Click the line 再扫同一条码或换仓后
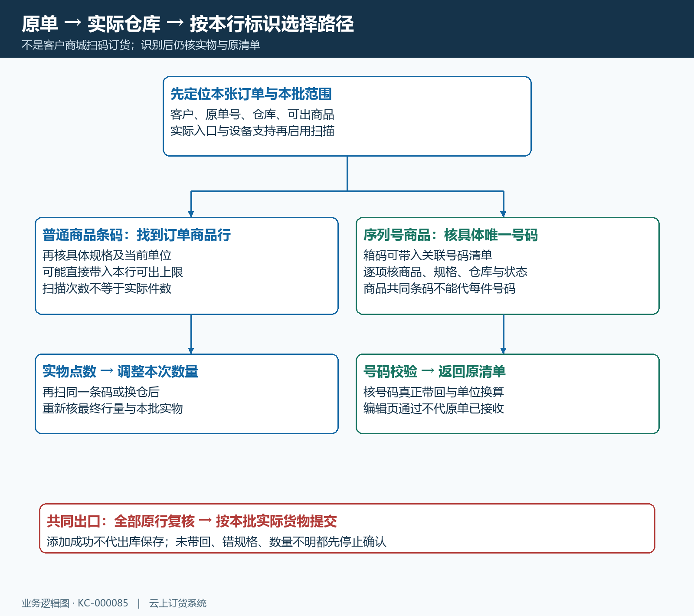Screen dimensions: 694x616 [x=101, y=392]
